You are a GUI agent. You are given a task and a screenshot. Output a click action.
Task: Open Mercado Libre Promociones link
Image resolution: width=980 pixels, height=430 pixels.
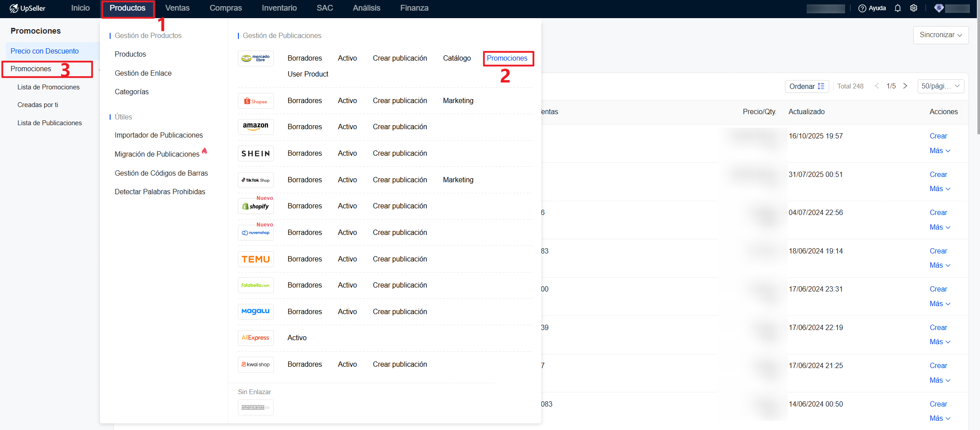pyautogui.click(x=507, y=58)
